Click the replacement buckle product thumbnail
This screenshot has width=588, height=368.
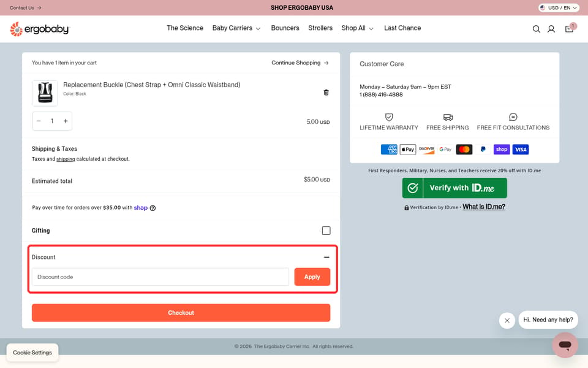click(45, 93)
